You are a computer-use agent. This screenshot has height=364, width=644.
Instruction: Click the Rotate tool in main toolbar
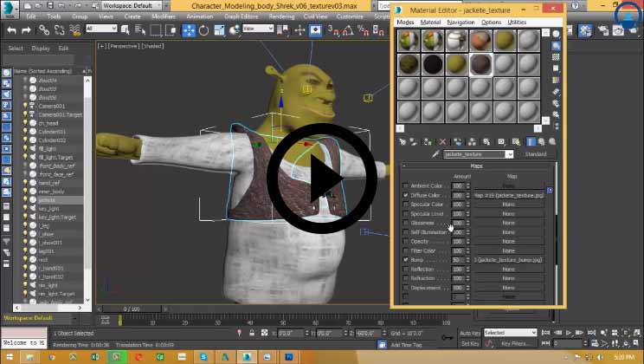click(x=205, y=29)
